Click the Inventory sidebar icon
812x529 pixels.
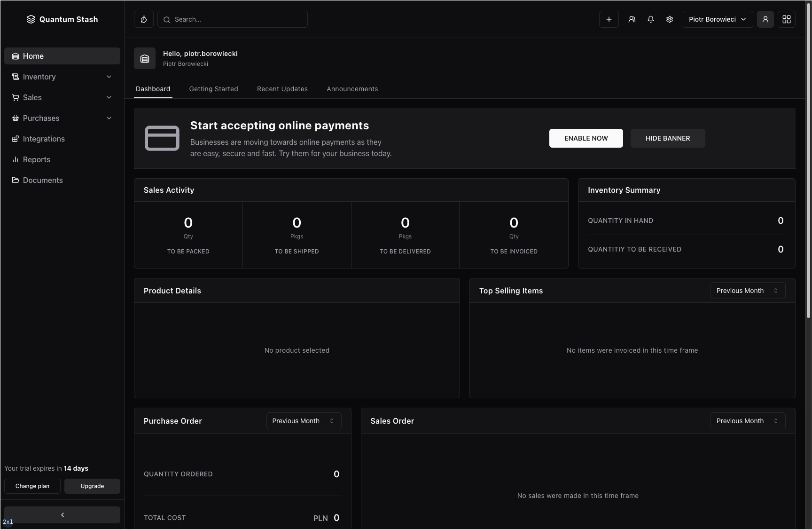point(16,77)
